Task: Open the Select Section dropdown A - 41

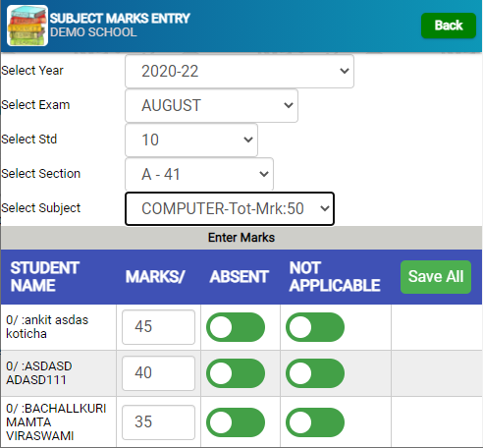Action: (199, 174)
